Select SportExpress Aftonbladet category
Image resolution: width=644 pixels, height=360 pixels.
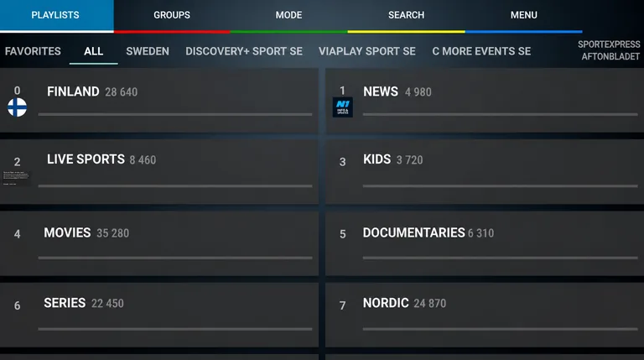[x=609, y=50]
